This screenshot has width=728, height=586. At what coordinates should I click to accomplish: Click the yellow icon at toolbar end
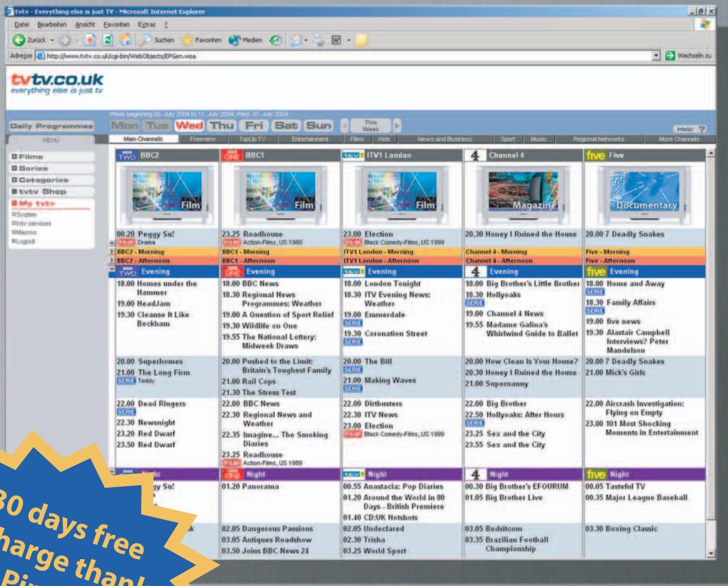click(x=361, y=40)
